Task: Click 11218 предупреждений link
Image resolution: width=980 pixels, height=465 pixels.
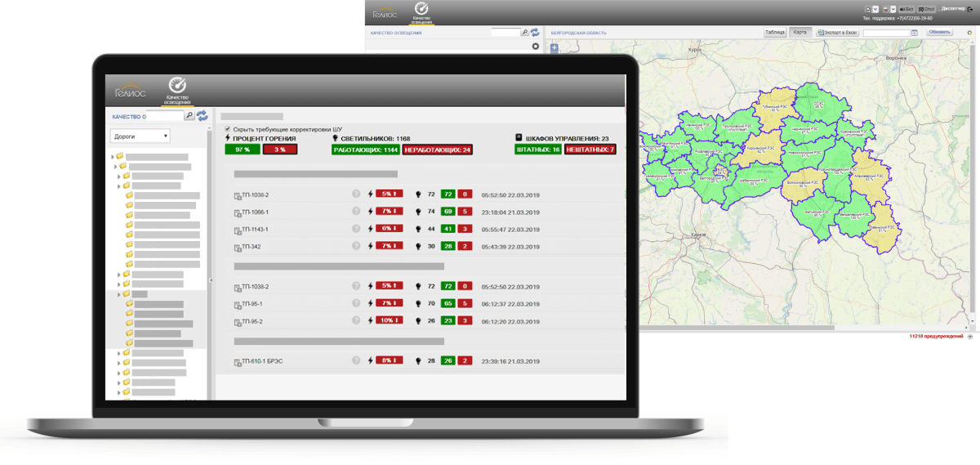Action: pos(937,336)
